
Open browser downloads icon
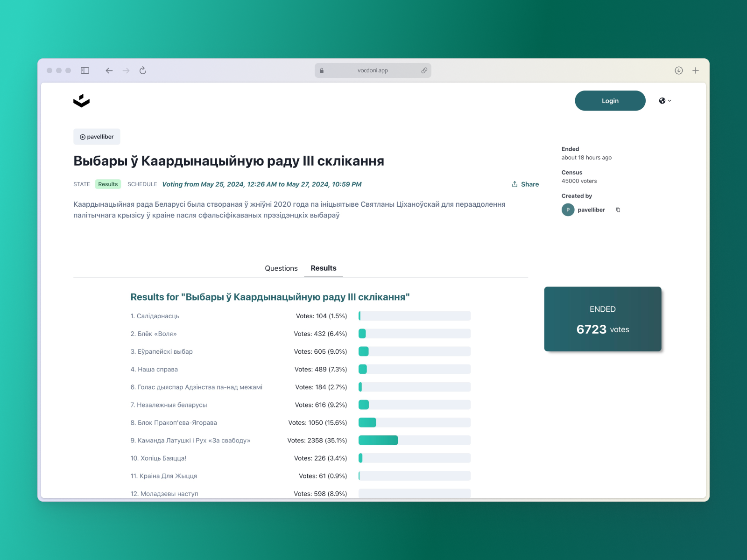(x=679, y=70)
